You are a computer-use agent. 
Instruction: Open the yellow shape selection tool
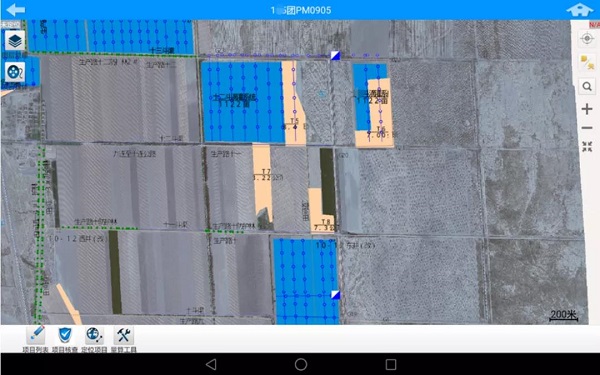pyautogui.click(x=587, y=63)
